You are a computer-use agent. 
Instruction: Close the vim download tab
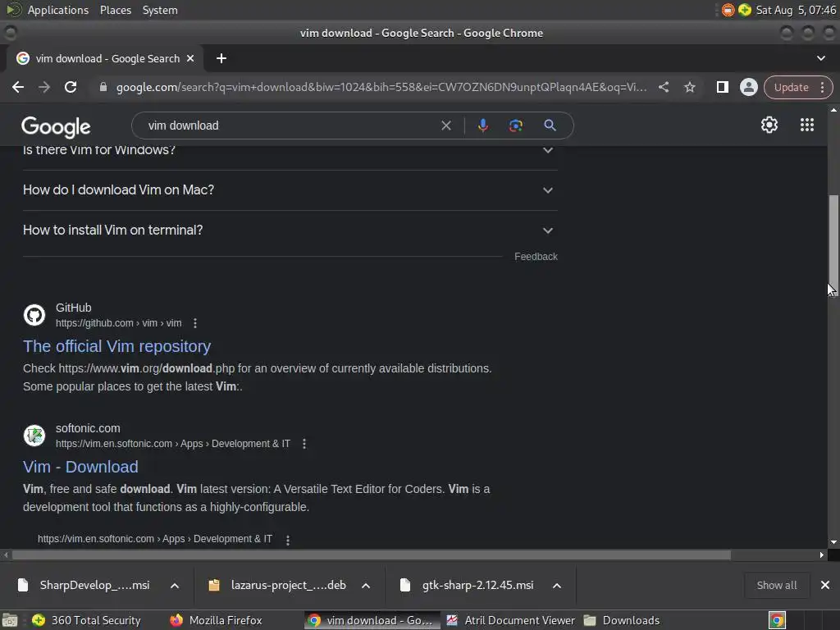pyautogui.click(x=190, y=58)
